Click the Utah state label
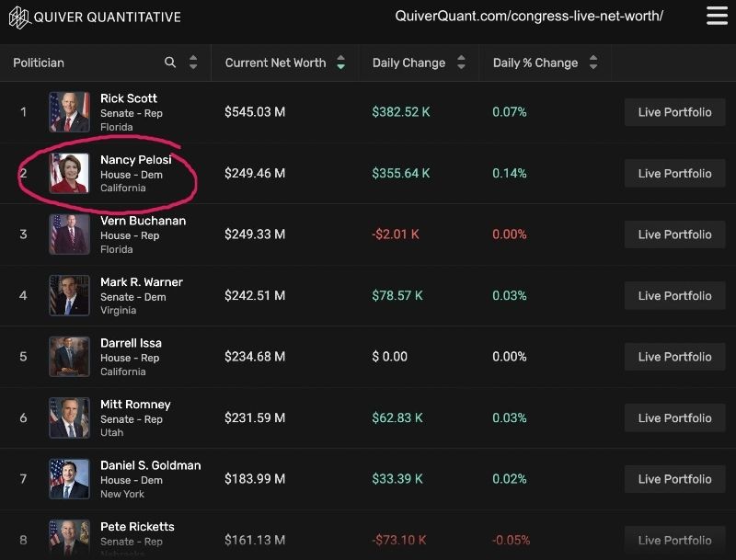This screenshot has width=736, height=560. point(111,432)
